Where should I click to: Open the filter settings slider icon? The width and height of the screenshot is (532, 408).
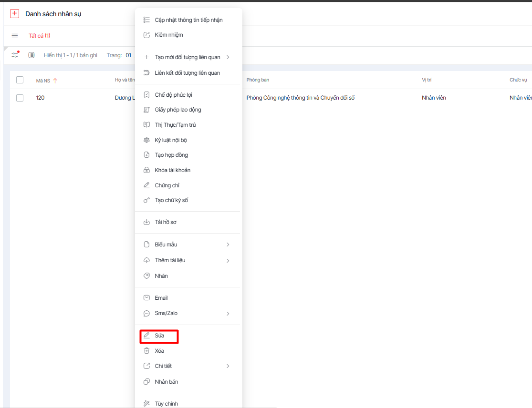15,55
